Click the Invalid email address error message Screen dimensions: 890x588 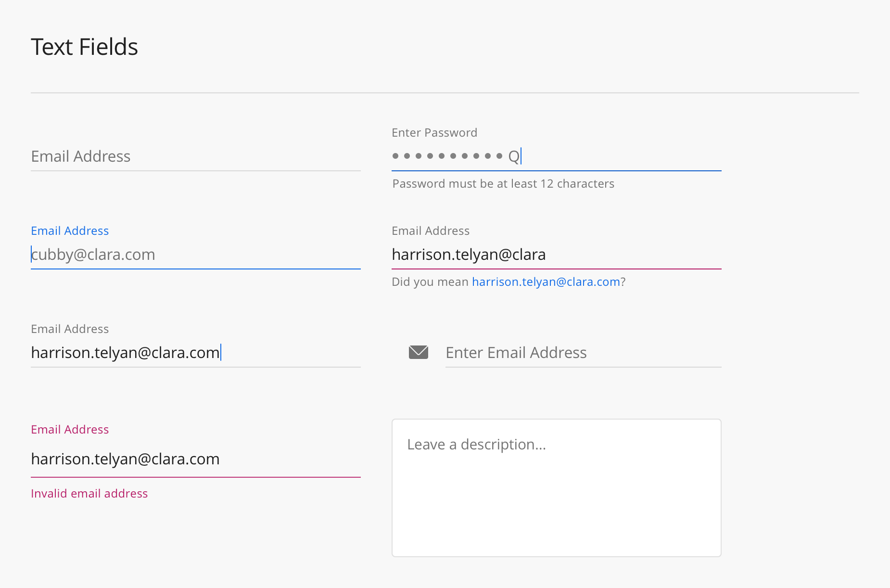tap(89, 493)
